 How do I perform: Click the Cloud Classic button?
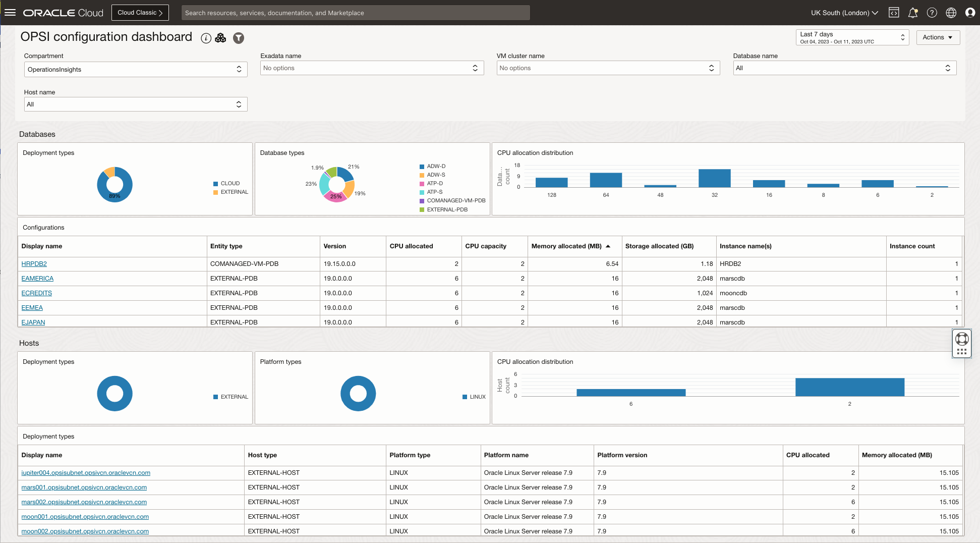click(140, 13)
